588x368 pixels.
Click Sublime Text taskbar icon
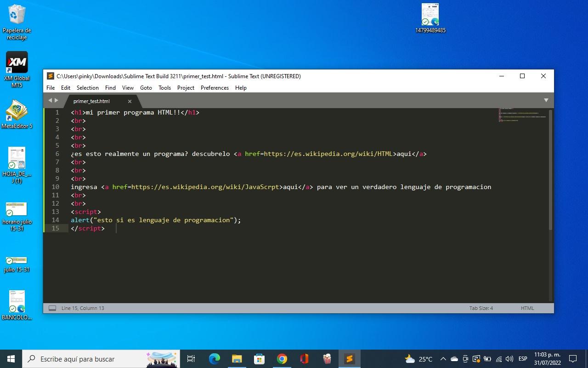pos(349,359)
